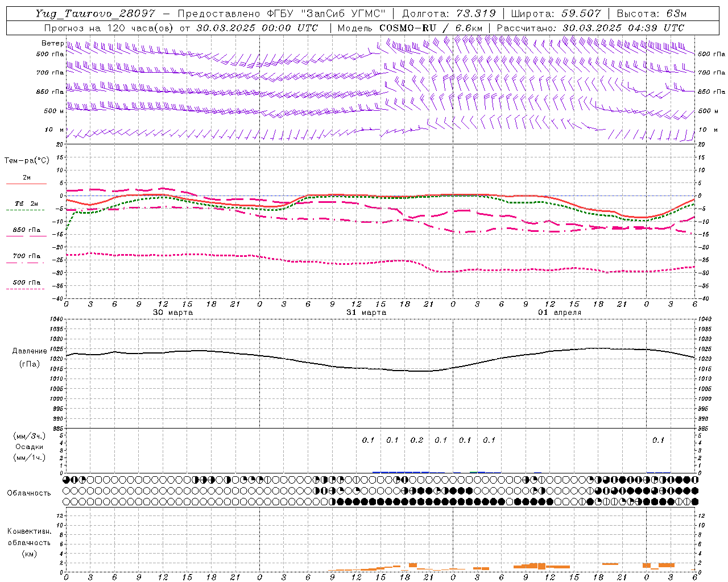Image resolution: width=728 pixels, height=582 pixels.
Task: Click the (мм/3ч.) precipitation unit label
Action: coord(30,436)
